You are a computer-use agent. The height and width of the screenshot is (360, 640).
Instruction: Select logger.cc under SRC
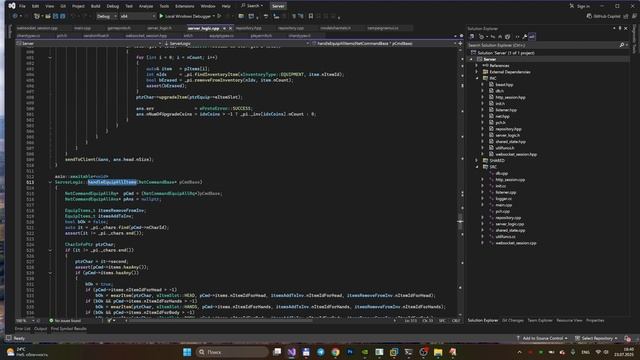point(503,198)
